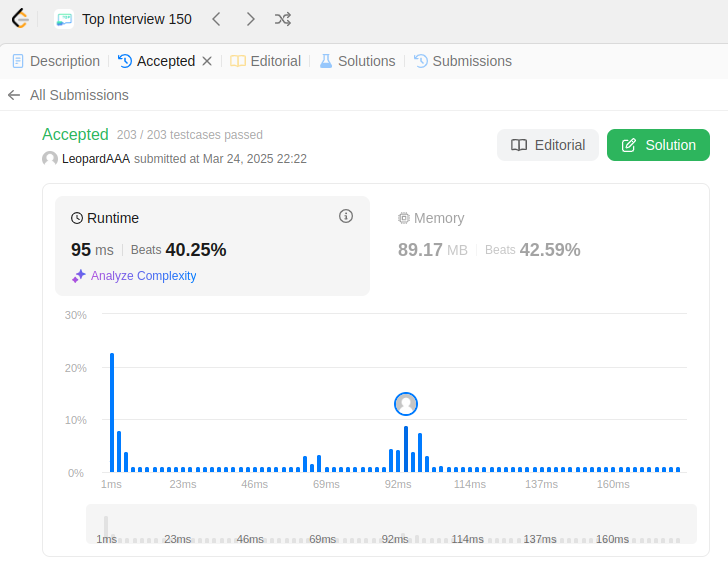Go to next problem arrow
This screenshot has width=728, height=567.
coord(250,19)
